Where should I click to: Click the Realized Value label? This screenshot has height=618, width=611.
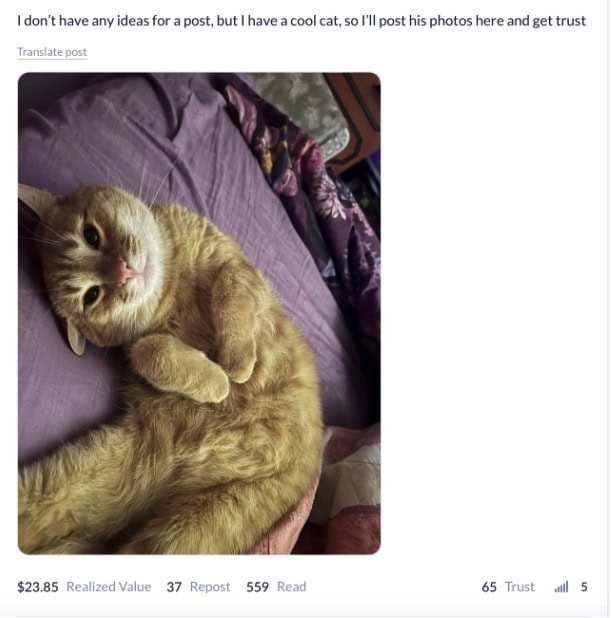[x=109, y=587]
